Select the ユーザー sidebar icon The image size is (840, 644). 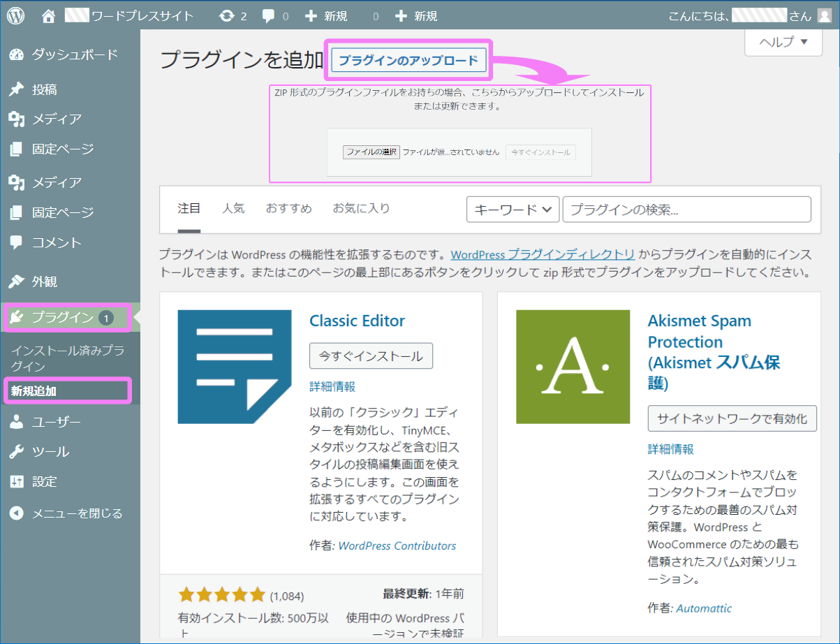[17, 421]
